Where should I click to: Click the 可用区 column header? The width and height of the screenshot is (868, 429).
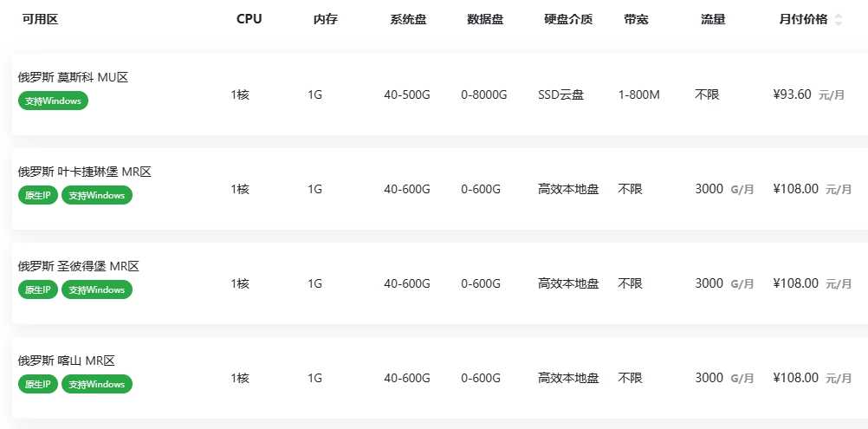click(x=40, y=19)
